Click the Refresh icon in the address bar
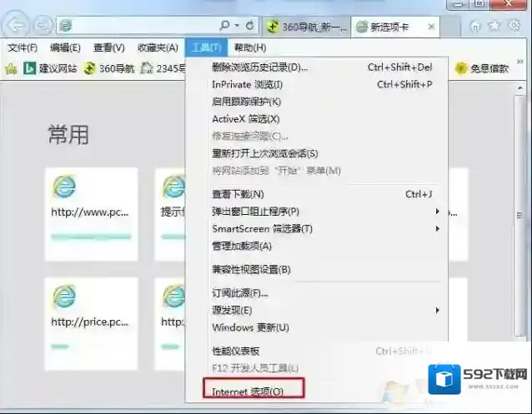The height and width of the screenshot is (414, 532). (250, 26)
